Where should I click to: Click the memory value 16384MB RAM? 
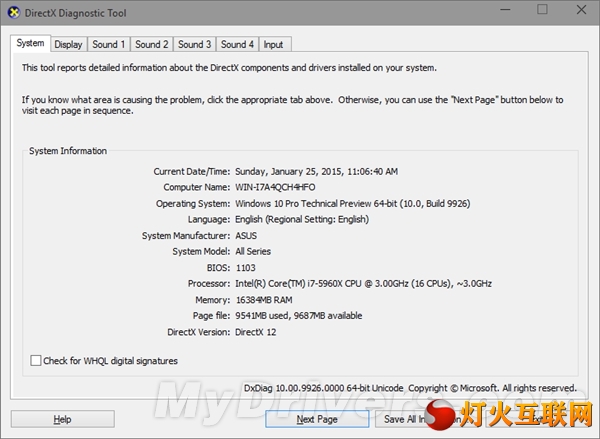point(264,300)
